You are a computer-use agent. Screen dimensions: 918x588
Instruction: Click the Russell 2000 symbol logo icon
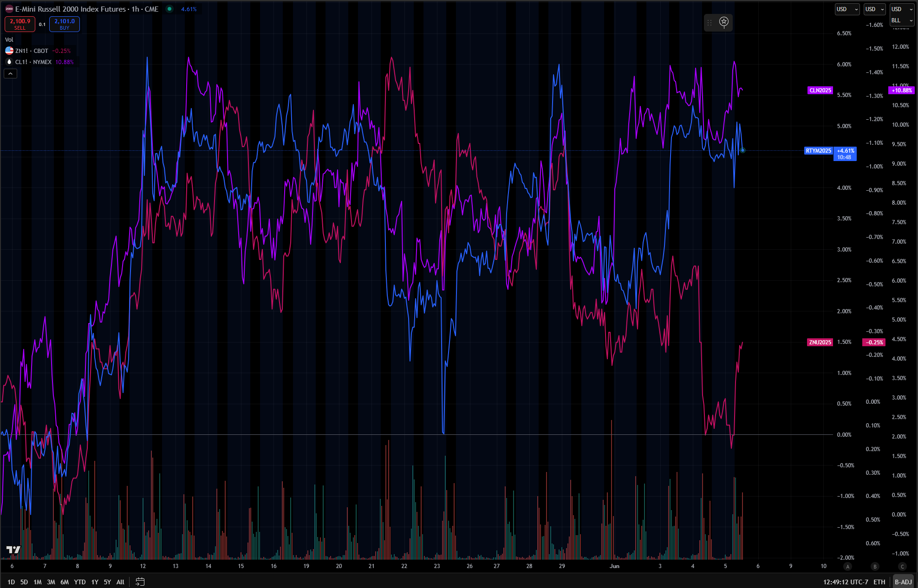tap(9, 9)
